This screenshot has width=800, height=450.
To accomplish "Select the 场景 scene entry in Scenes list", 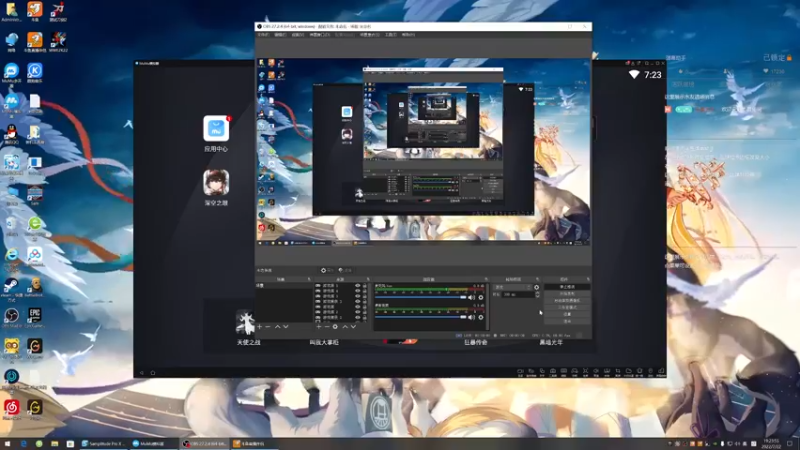I will click(284, 286).
